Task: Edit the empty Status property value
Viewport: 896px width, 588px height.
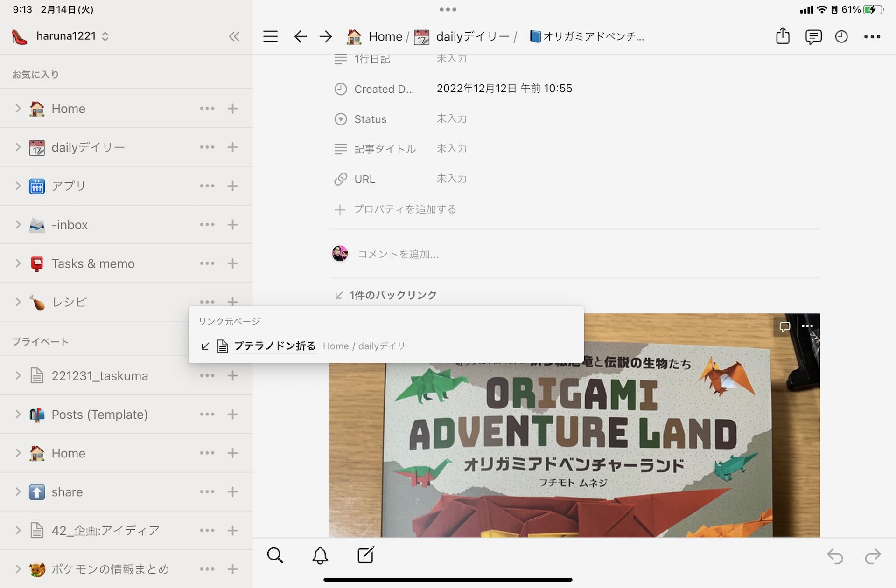Action: 452,119
